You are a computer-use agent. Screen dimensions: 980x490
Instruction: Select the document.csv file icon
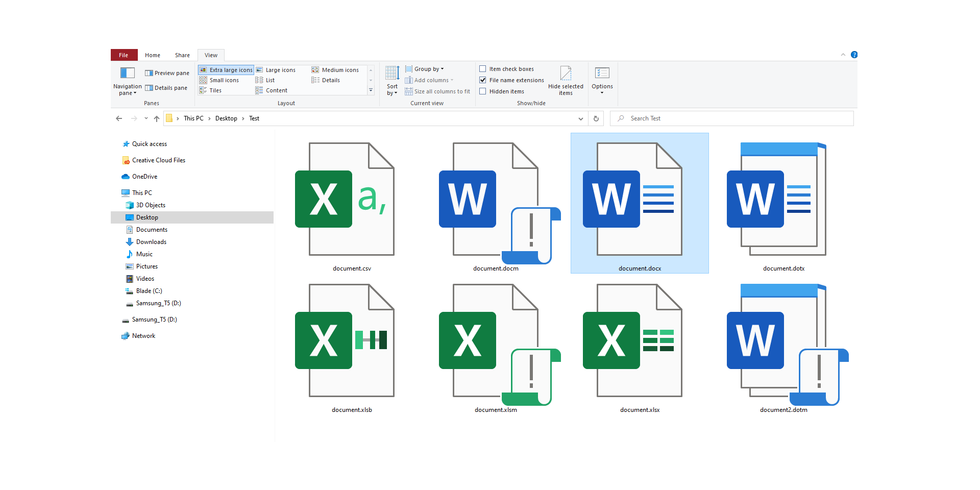(351, 199)
